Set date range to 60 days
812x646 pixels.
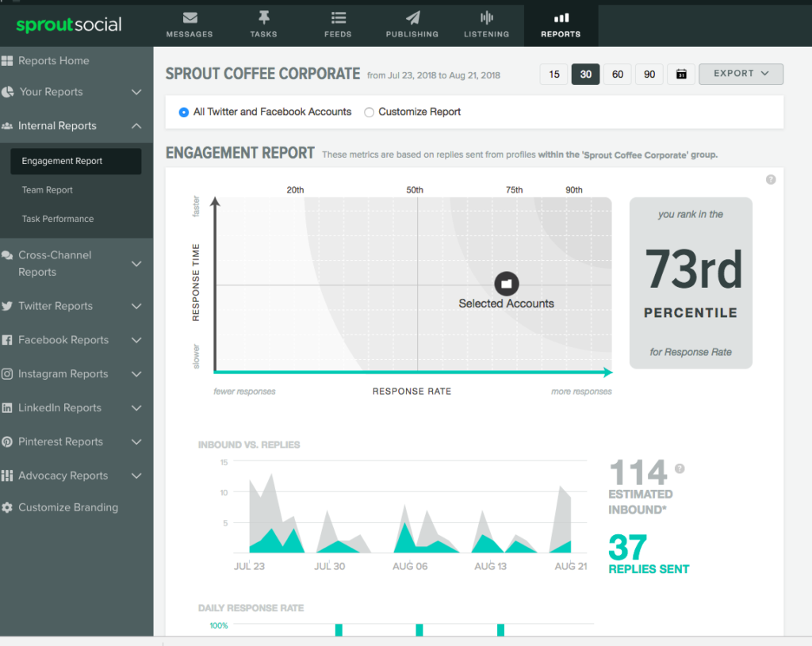pyautogui.click(x=617, y=74)
